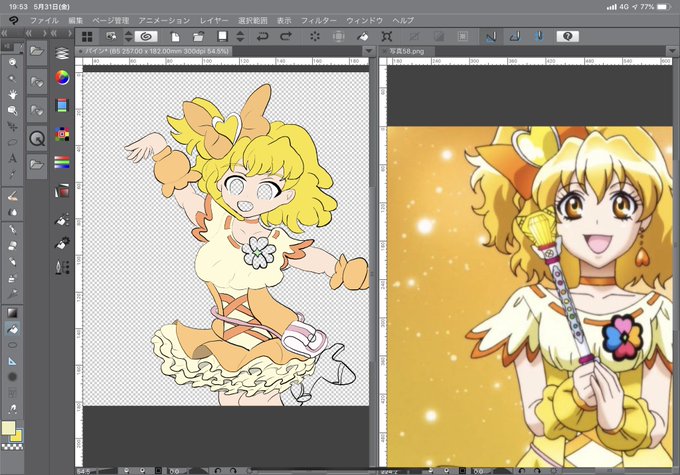Viewport: 680px width, 475px height.
Task: Select the Gradient tool
Action: tap(13, 313)
